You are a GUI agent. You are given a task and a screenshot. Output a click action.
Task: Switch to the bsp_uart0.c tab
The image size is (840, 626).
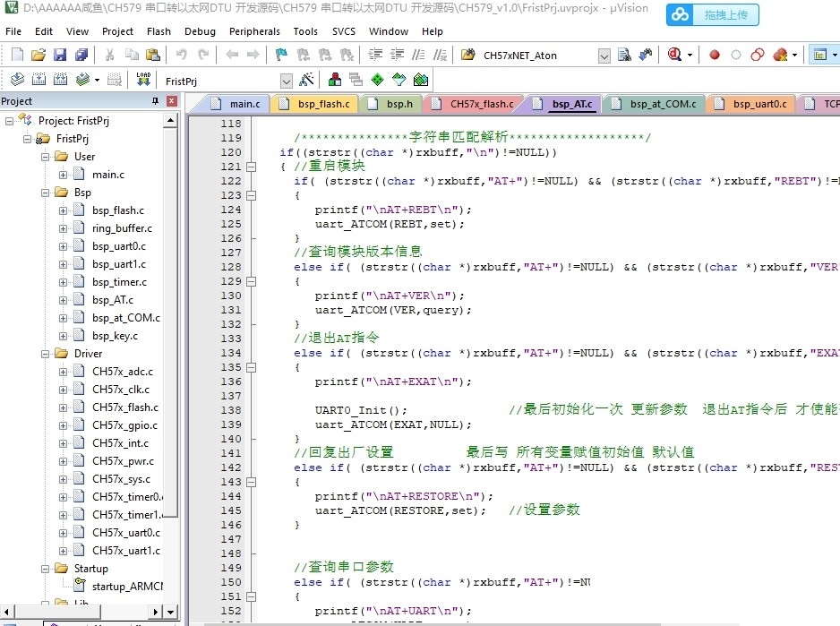(x=759, y=104)
